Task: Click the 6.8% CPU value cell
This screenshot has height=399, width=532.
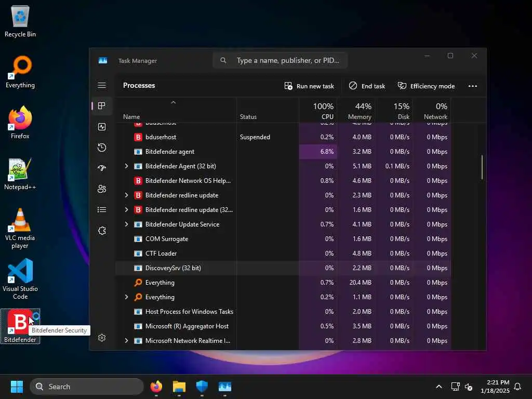Action: pos(318,152)
